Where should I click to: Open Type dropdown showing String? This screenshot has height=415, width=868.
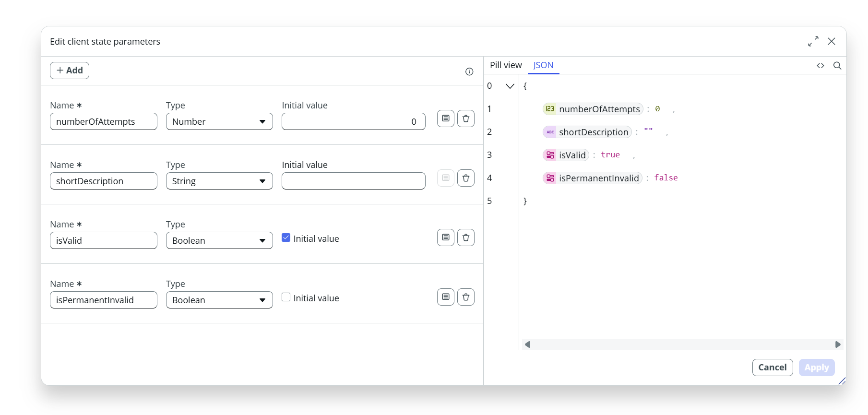(x=219, y=181)
